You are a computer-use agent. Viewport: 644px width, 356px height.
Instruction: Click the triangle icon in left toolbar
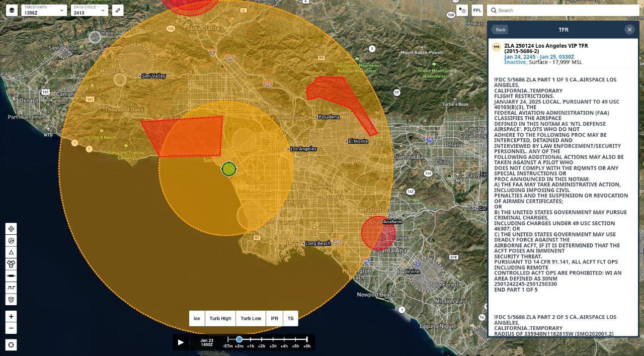[11, 252]
